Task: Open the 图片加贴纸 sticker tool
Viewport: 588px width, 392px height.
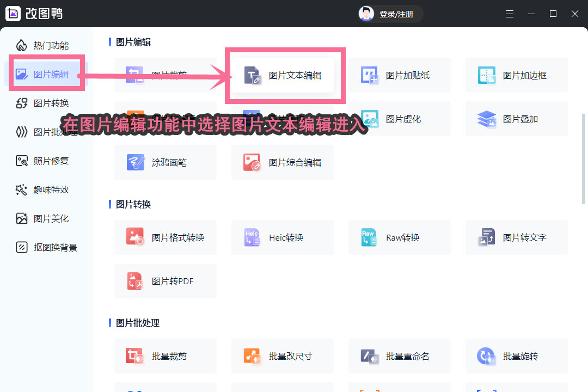Action: (x=400, y=75)
